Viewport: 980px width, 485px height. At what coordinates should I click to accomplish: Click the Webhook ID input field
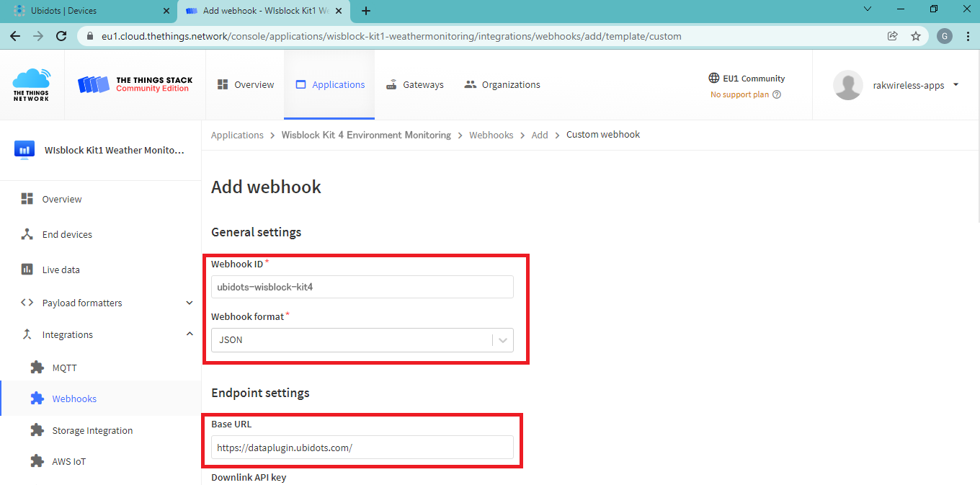362,287
